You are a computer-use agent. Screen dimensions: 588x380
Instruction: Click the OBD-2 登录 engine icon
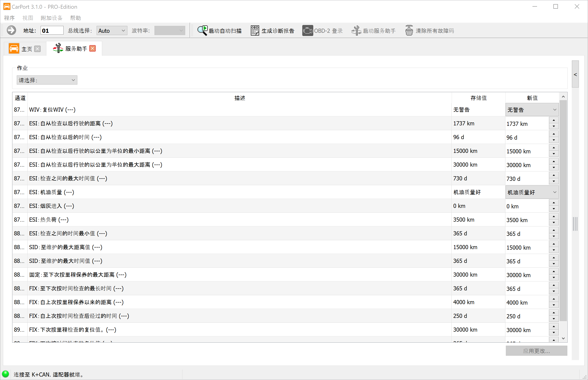coord(308,30)
